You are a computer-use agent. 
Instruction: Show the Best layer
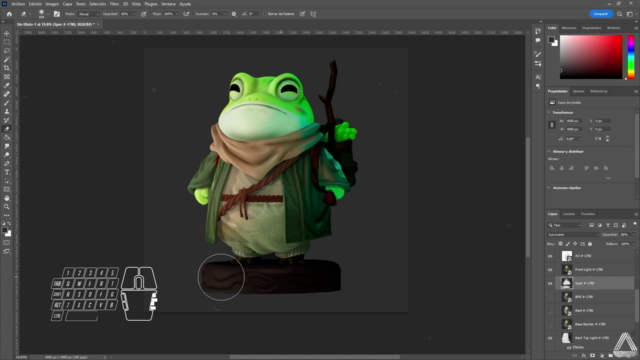[550, 311]
